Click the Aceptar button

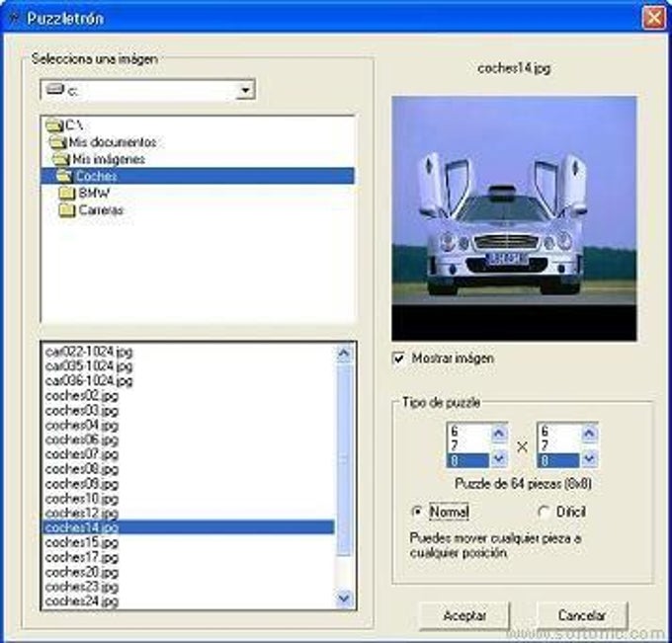point(464,616)
